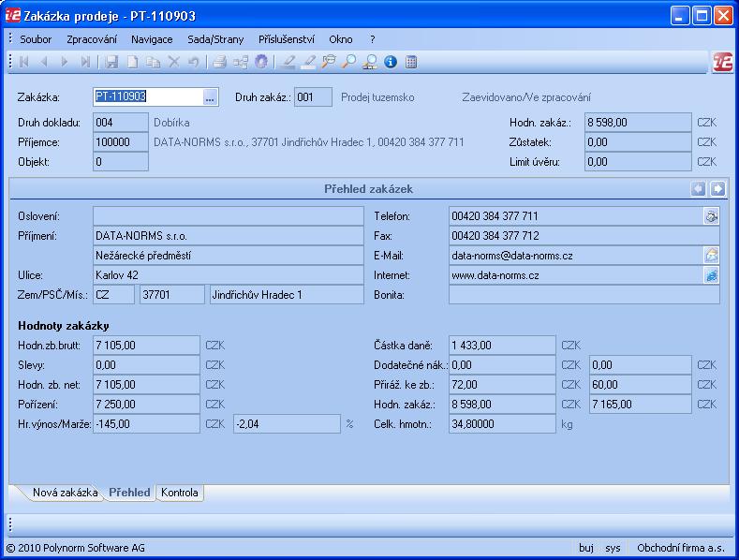Click the Fax field
This screenshot has width=739, height=560.
(584, 236)
